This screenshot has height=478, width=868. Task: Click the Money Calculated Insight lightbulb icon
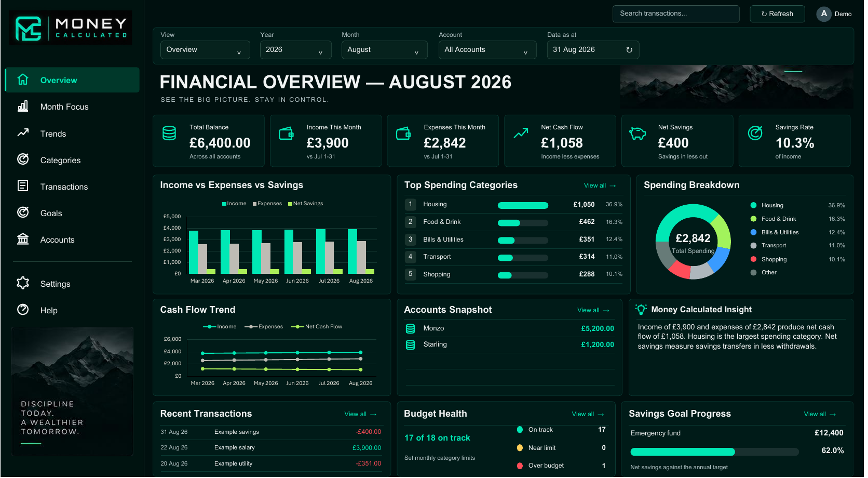coord(641,309)
